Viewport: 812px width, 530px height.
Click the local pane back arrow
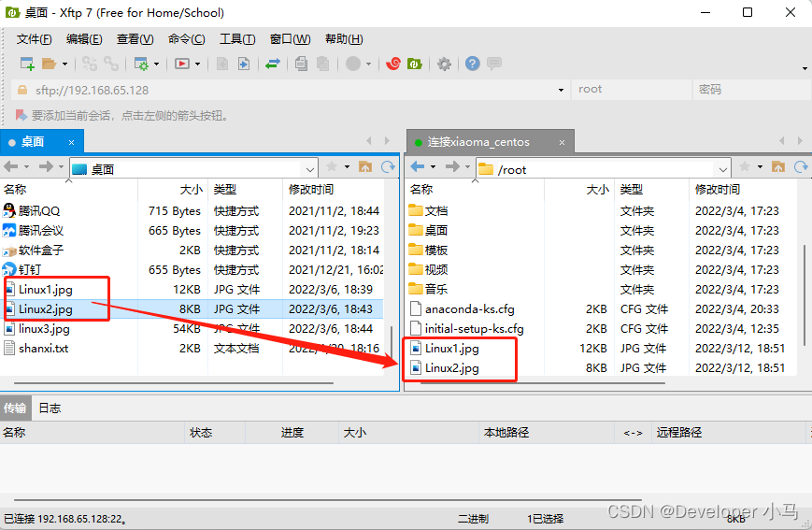tap(11, 166)
